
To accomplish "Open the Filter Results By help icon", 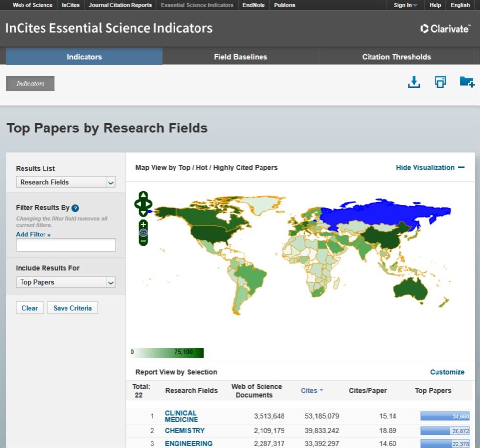I will coord(75,208).
